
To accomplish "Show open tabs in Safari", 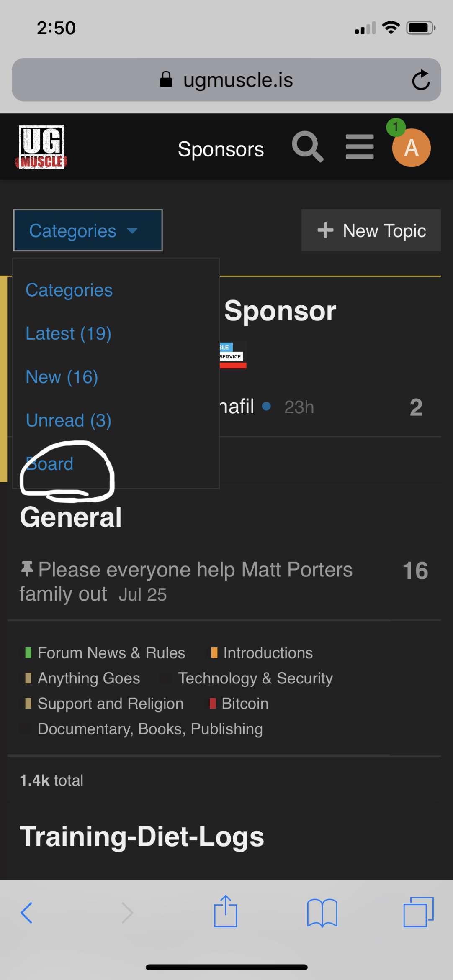I will (418, 912).
